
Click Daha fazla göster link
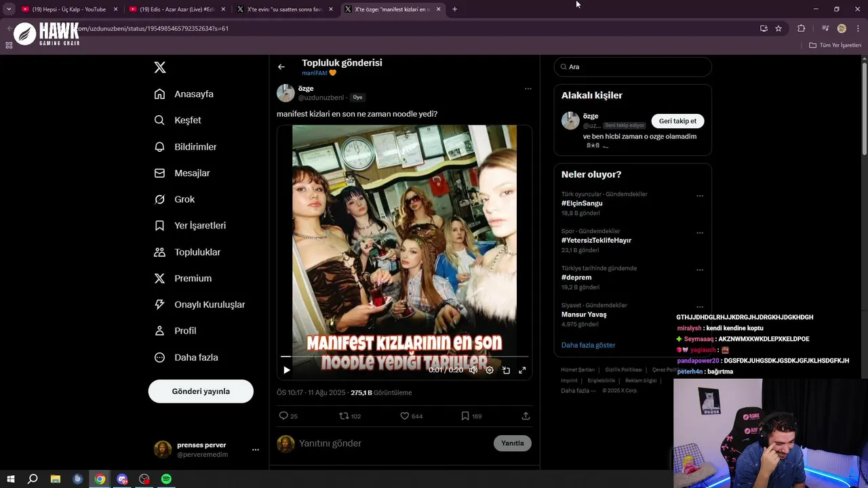click(588, 345)
